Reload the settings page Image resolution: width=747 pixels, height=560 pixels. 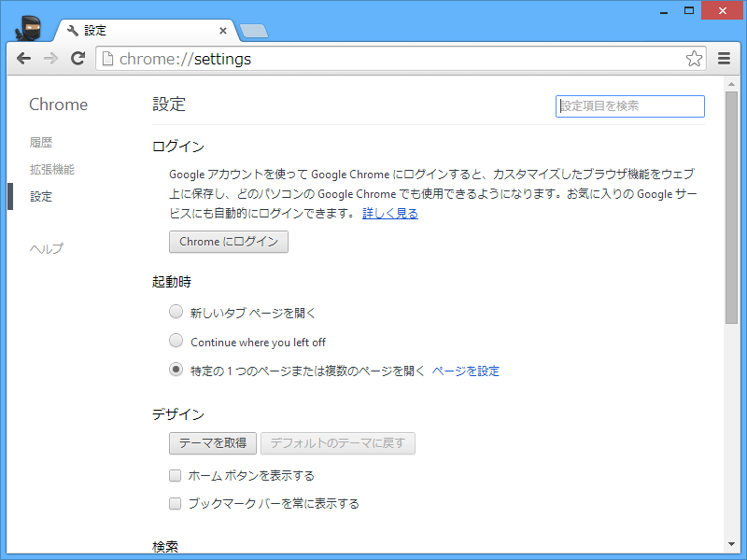point(78,59)
